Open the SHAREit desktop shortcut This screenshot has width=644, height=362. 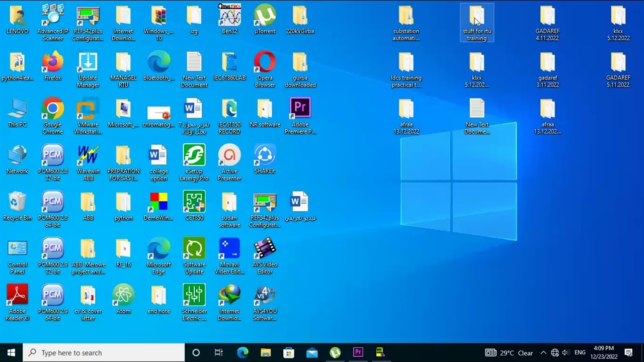point(265,159)
